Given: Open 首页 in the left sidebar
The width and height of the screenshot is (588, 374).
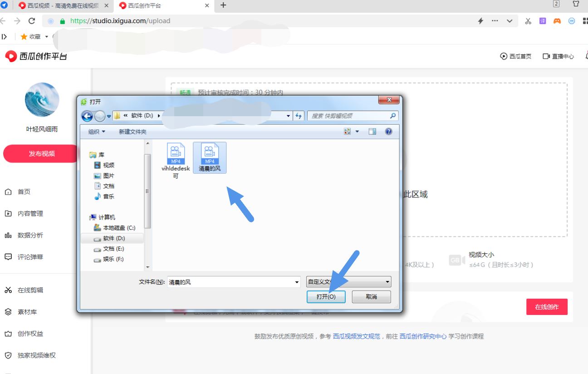Looking at the screenshot, I should (x=18, y=192).
